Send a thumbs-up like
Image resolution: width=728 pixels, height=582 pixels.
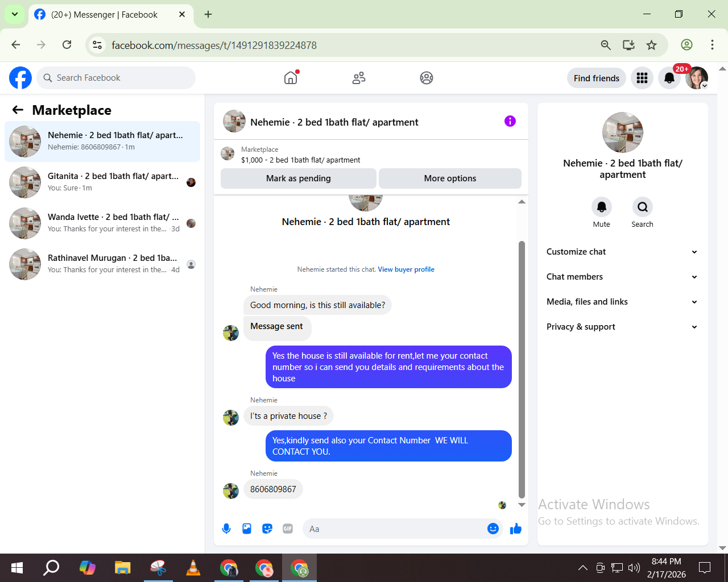click(x=516, y=529)
